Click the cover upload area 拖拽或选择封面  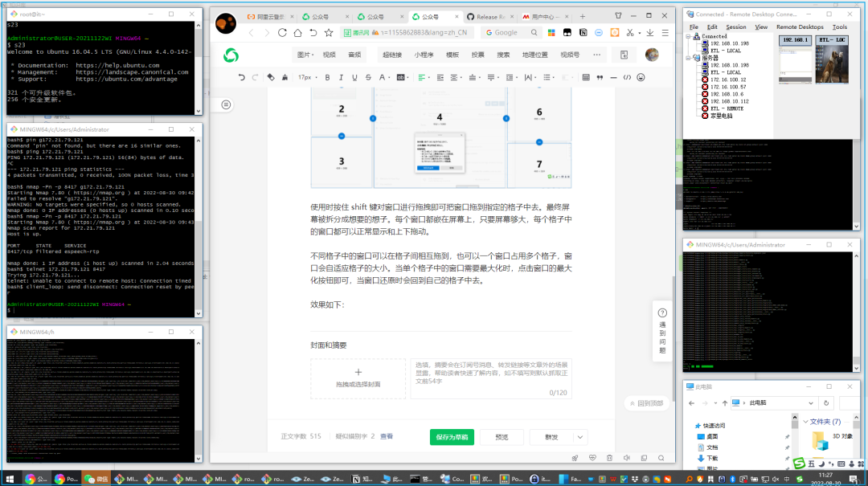pyautogui.click(x=359, y=378)
